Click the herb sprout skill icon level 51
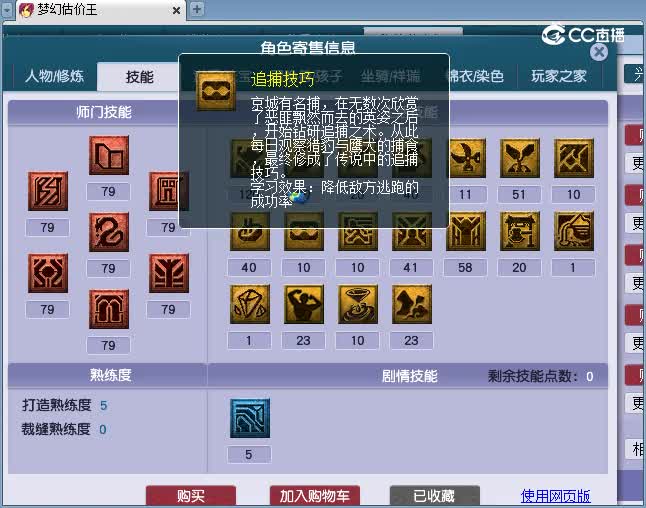The width and height of the screenshot is (646, 508). [x=520, y=158]
